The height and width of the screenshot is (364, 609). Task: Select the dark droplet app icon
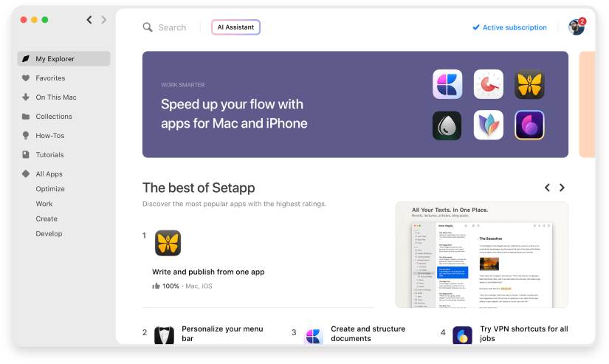pyautogui.click(x=447, y=125)
